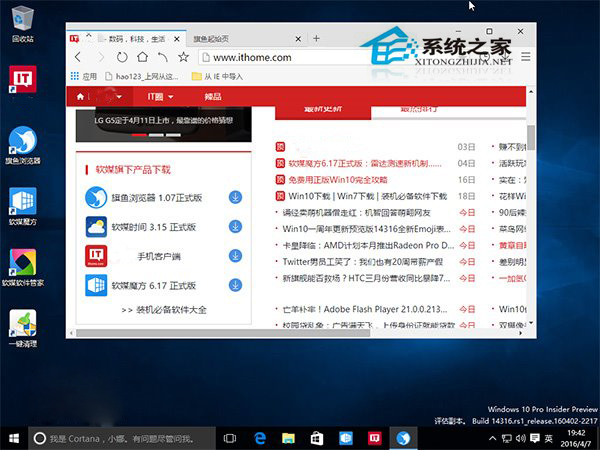Click the page horizontal scrollbar thumb
Screen dimensions: 600x450
[x=223, y=333]
